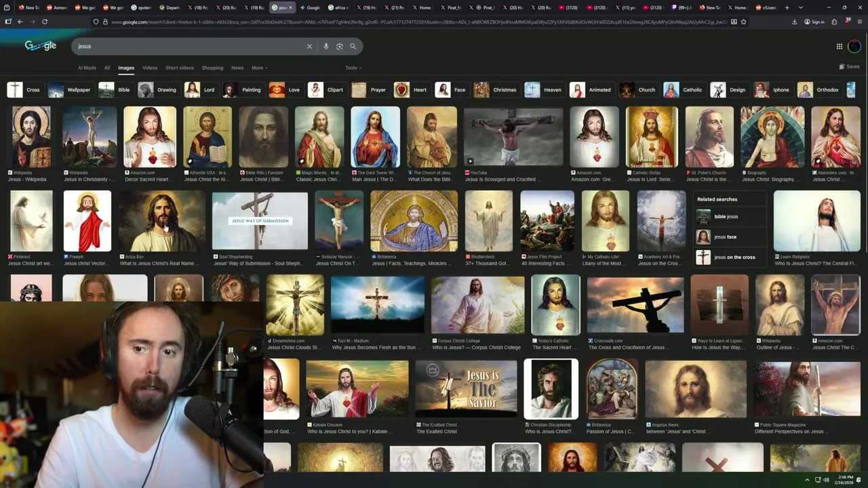Screen dimensions: 868x488
Task: Filter images by the Wallpaper chip
Action: [x=70, y=89]
